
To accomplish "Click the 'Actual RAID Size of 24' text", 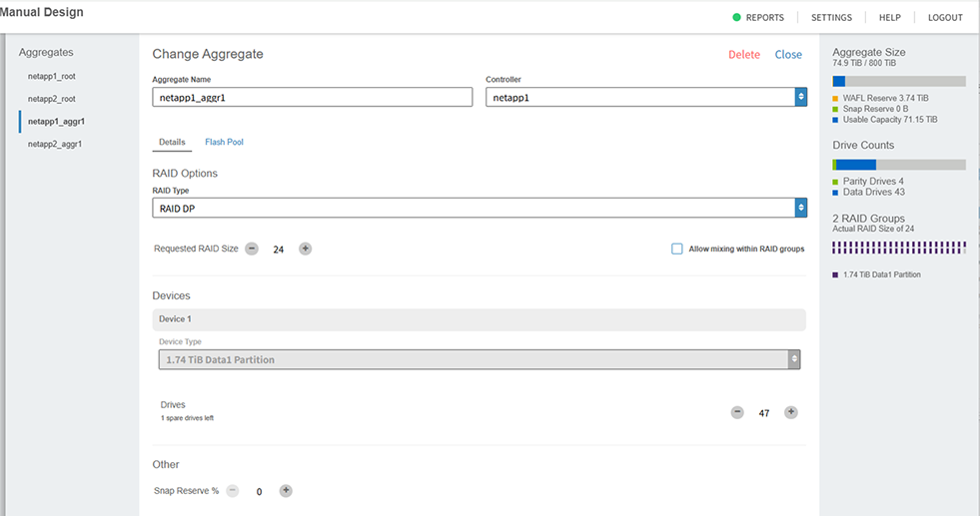I will (x=873, y=229).
